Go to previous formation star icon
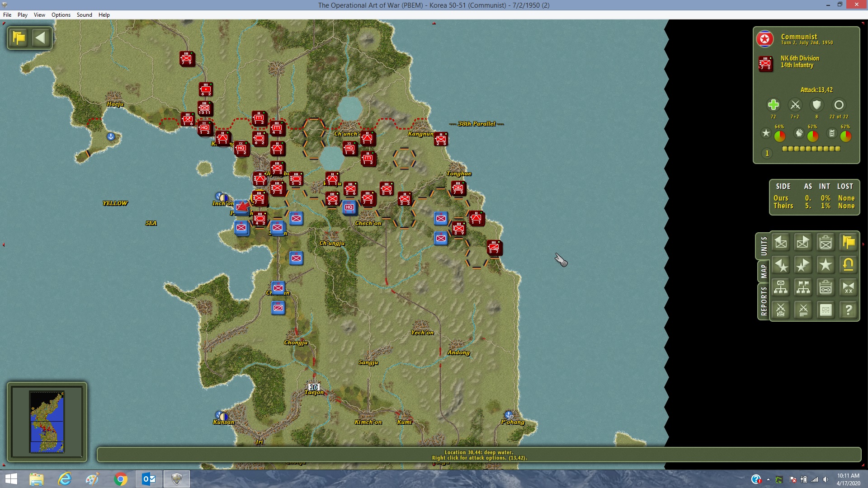 [x=781, y=265]
